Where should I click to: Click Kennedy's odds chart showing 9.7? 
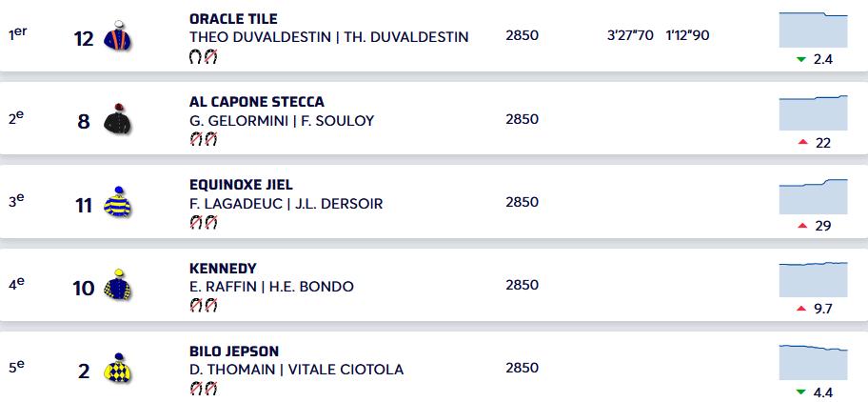(x=813, y=279)
